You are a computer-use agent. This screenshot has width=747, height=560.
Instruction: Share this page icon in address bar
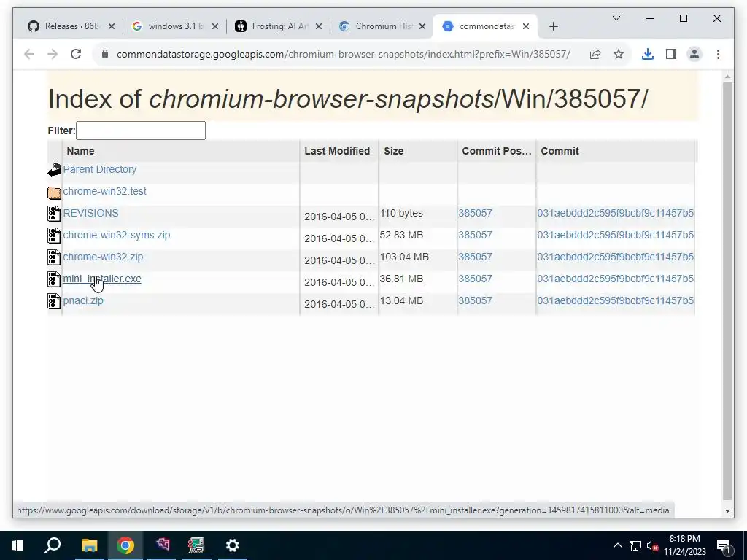[595, 54]
